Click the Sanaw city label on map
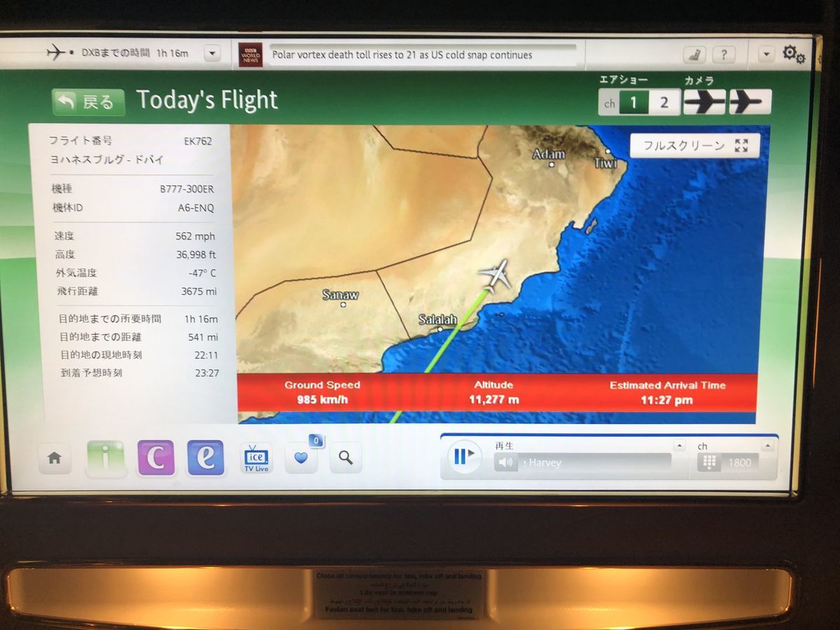Viewport: 840px width, 630px height. 340,295
